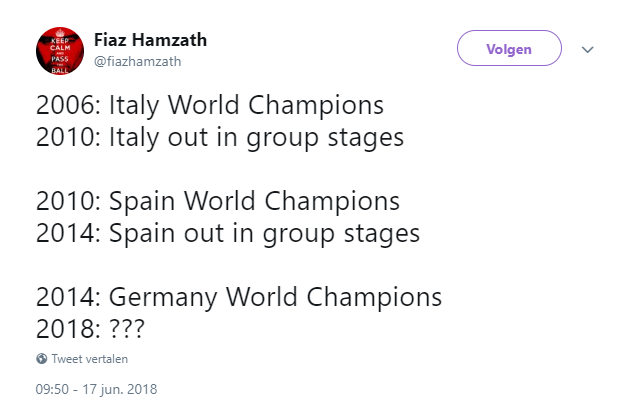Click the '2010: Italy out in group stages' line

[x=220, y=137]
